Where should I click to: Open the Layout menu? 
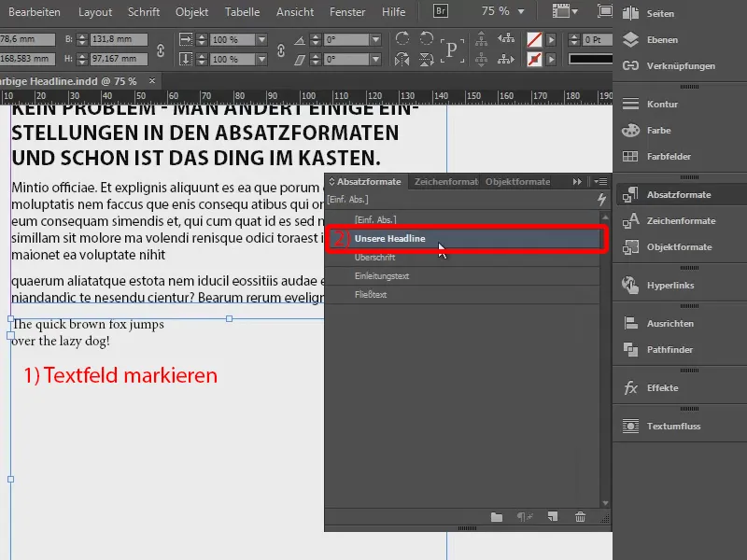click(95, 12)
